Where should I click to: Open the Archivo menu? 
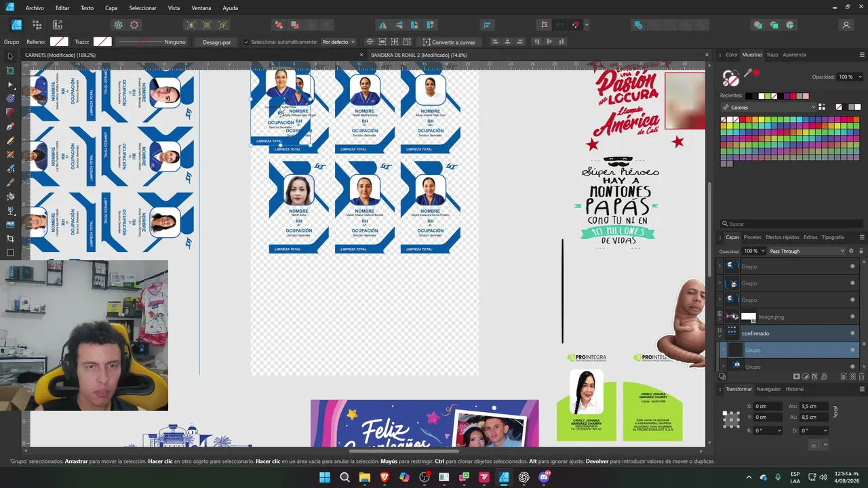(x=35, y=8)
